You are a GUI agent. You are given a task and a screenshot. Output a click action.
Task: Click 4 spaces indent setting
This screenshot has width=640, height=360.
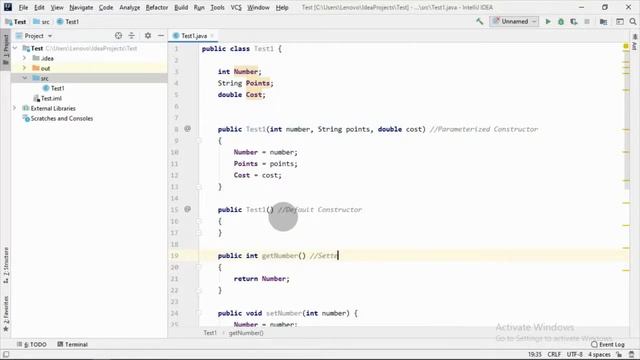click(599, 355)
